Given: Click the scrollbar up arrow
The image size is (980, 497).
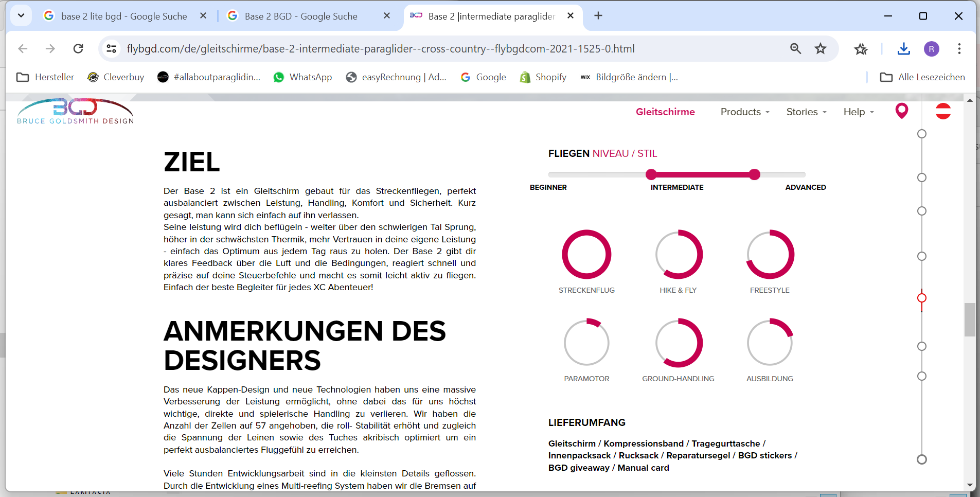Looking at the screenshot, I should (970, 100).
